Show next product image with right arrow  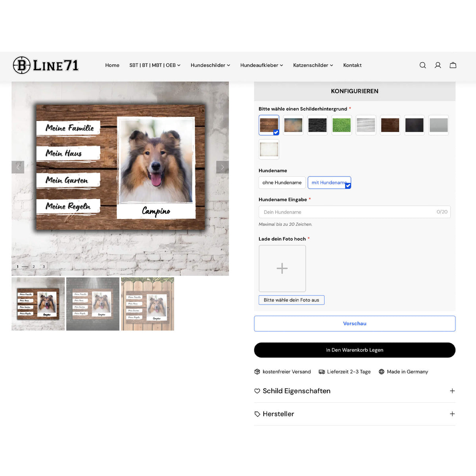coord(222,167)
